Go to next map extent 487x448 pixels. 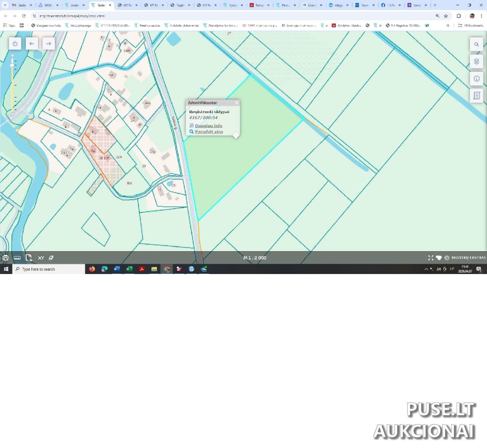pyautogui.click(x=48, y=44)
